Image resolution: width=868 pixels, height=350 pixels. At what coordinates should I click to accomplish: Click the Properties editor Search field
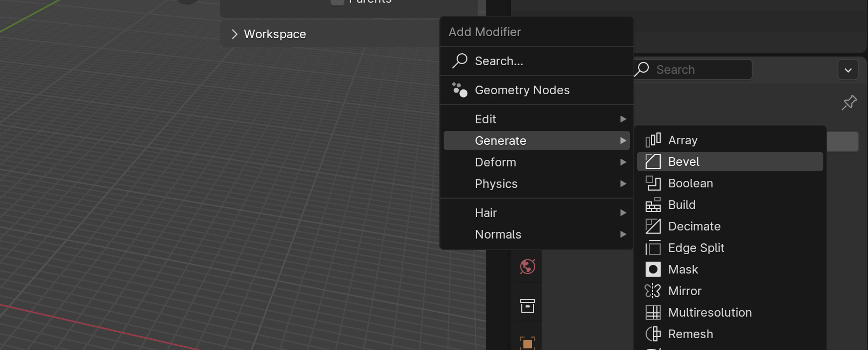[x=692, y=69]
